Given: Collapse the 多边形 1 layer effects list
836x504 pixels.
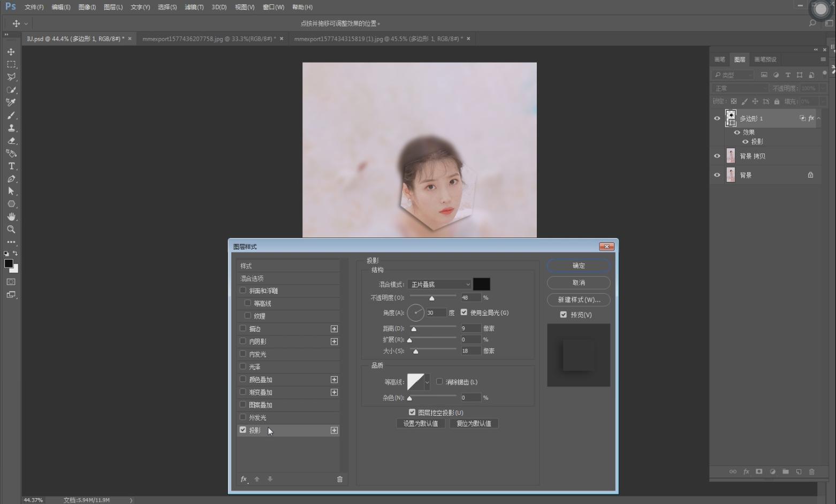Looking at the screenshot, I should 818,118.
